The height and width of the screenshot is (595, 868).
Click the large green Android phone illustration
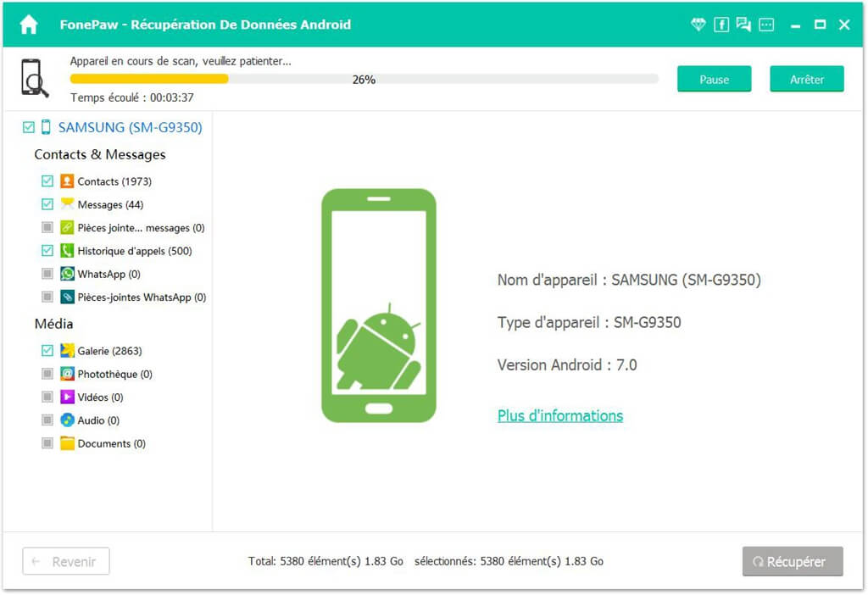pos(379,305)
